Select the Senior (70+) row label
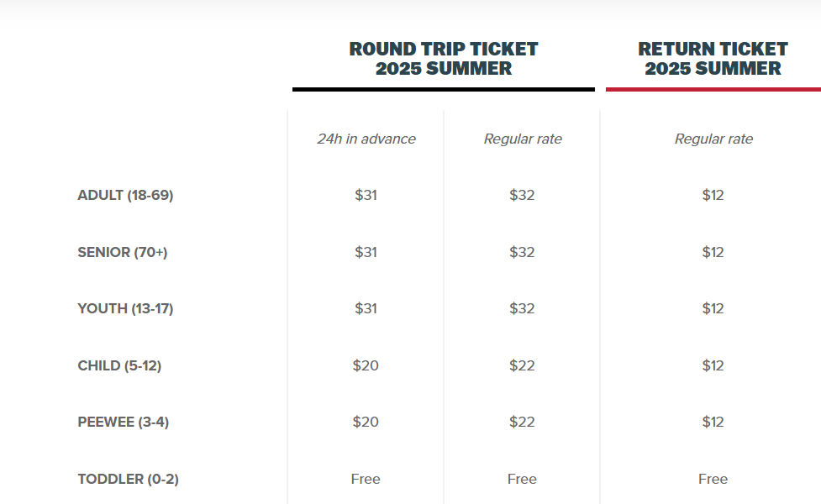821x504 pixels. click(x=123, y=252)
